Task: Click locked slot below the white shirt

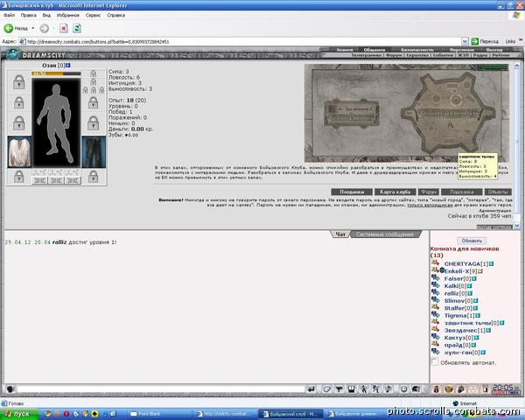Action: 19,177
